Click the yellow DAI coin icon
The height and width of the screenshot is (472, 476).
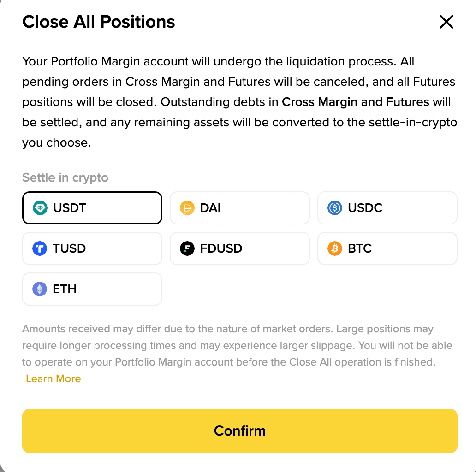[x=187, y=208]
